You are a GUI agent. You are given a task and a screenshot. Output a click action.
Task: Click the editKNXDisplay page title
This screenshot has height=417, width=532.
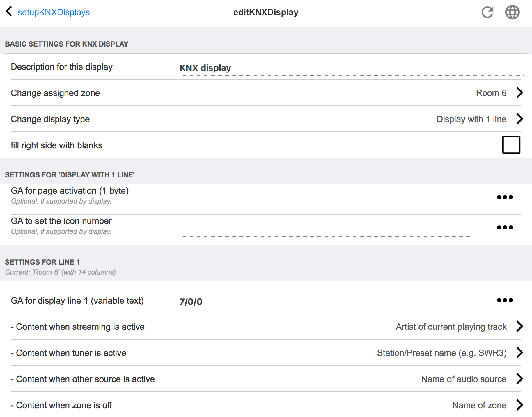(266, 12)
